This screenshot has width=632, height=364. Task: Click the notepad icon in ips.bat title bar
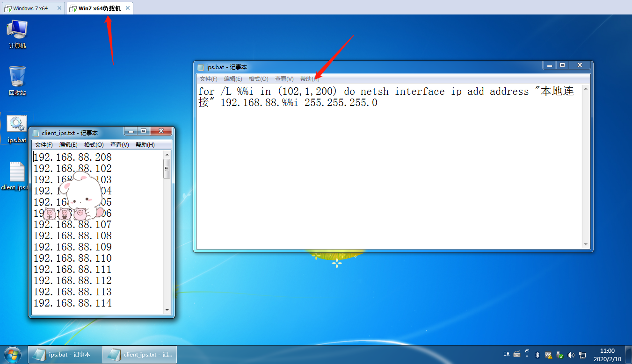coord(201,67)
